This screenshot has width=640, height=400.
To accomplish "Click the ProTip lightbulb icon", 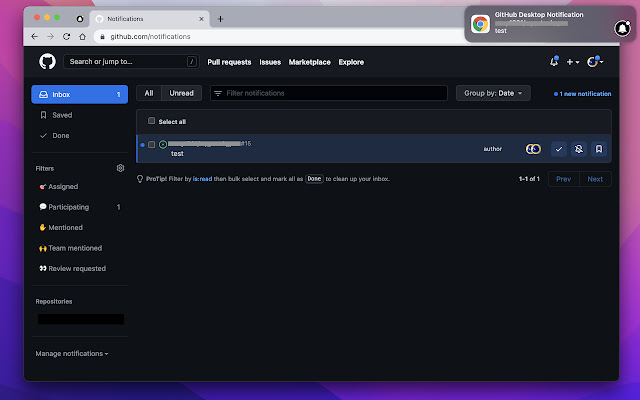I will (140, 179).
